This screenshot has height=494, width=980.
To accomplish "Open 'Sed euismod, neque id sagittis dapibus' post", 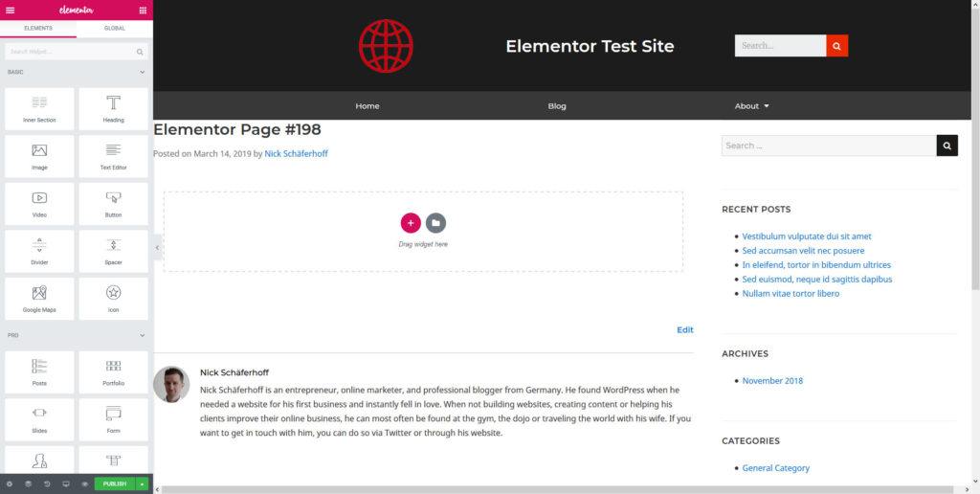I will [817, 280].
